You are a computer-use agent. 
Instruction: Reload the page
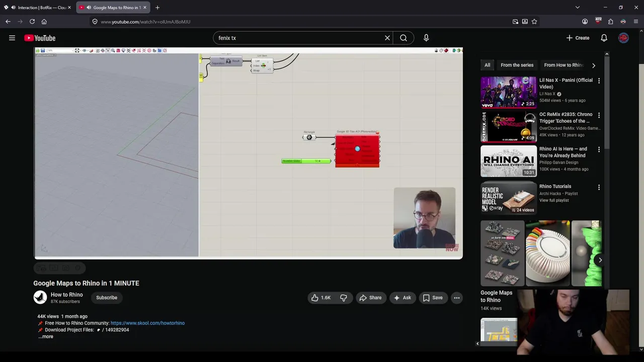point(32,22)
